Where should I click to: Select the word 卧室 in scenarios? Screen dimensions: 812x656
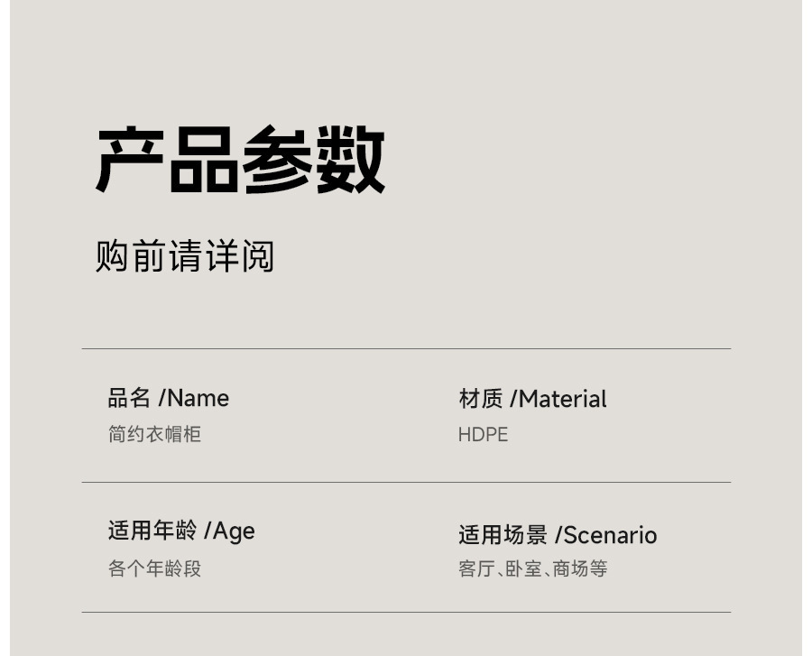[x=523, y=568]
